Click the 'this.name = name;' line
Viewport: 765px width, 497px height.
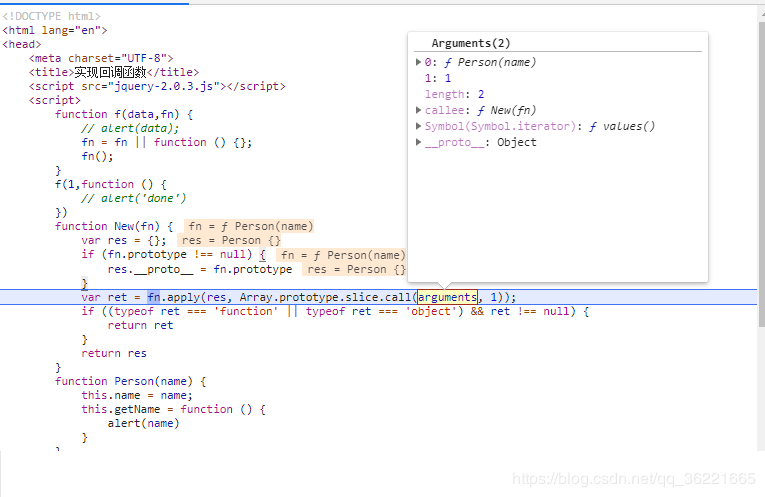click(x=137, y=396)
